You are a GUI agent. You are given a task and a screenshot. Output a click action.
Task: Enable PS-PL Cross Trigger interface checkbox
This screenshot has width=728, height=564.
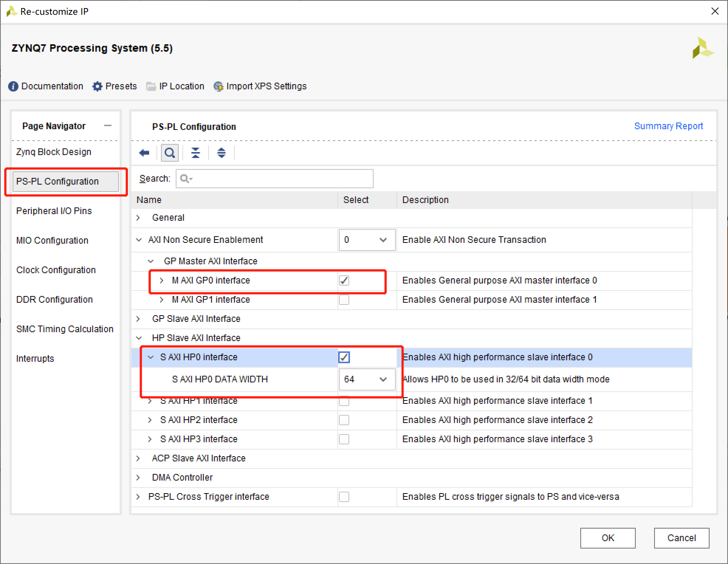point(344,497)
